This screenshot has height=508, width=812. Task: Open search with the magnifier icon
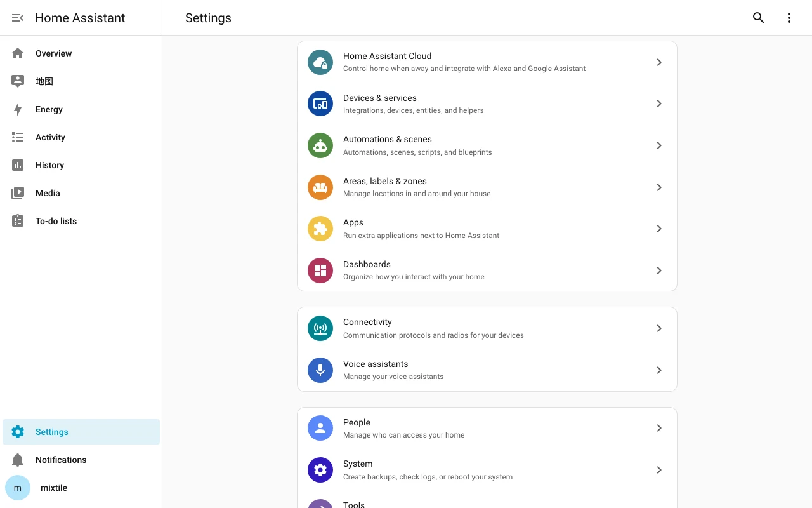coord(758,18)
